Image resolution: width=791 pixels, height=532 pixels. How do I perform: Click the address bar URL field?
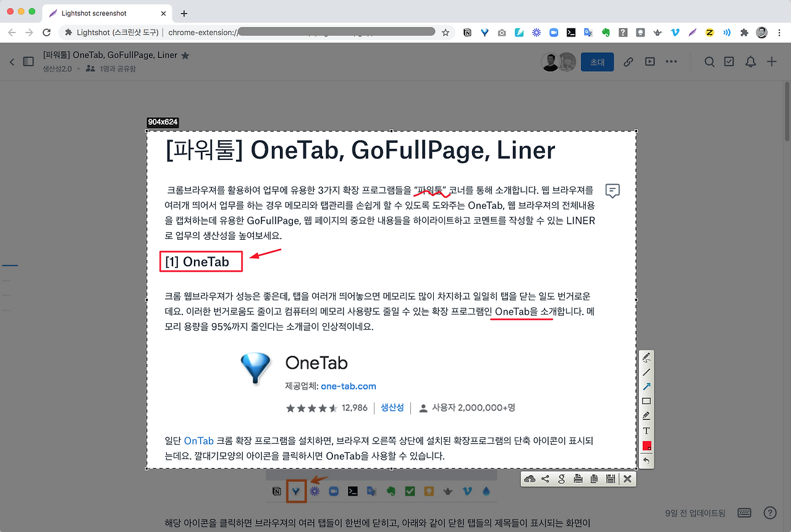[257, 32]
